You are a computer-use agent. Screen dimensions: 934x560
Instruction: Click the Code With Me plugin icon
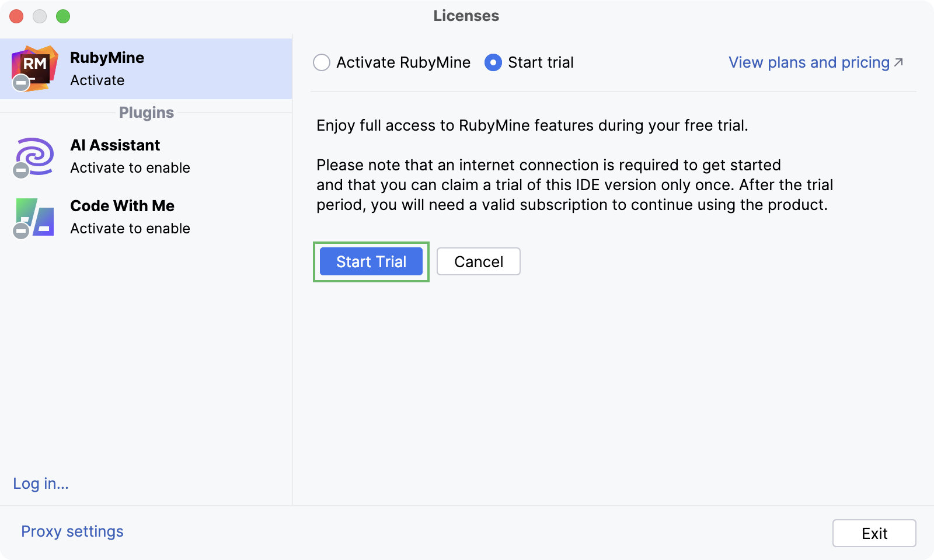coord(35,217)
